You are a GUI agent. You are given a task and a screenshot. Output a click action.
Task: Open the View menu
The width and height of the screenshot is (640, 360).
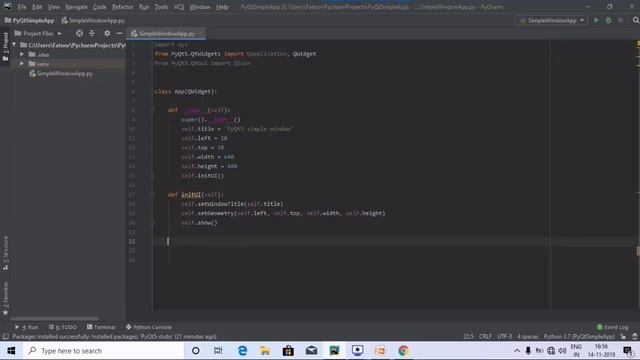coord(53,7)
